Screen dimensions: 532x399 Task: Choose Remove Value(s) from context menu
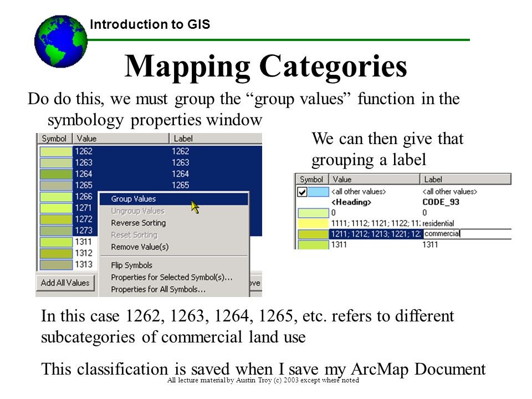click(x=140, y=247)
